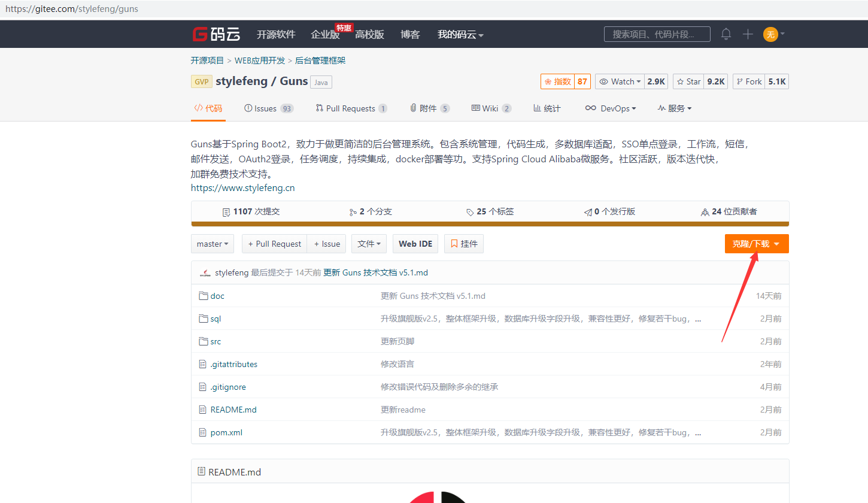Open 开源软件 in top navigation

[x=276, y=35]
